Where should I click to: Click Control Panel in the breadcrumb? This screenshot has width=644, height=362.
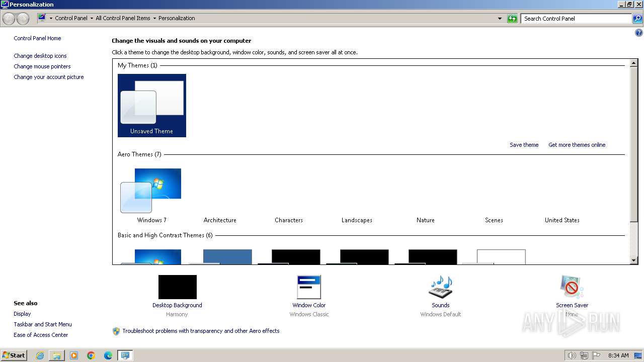pos(71,18)
